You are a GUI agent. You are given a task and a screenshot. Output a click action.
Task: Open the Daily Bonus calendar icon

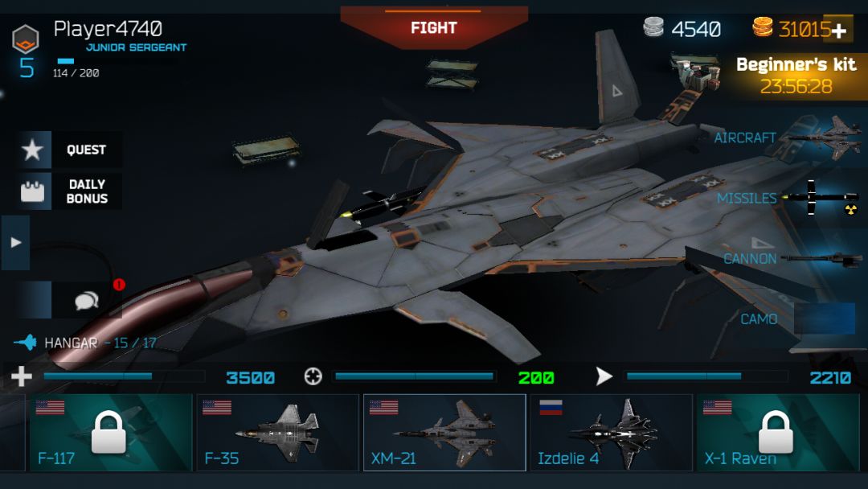click(33, 191)
